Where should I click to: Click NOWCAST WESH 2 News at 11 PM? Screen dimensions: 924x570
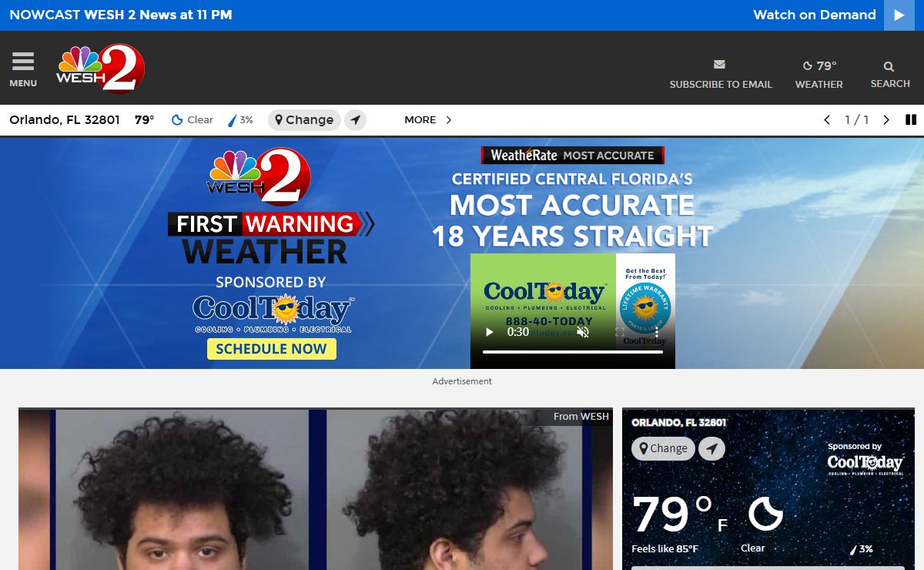pos(121,15)
